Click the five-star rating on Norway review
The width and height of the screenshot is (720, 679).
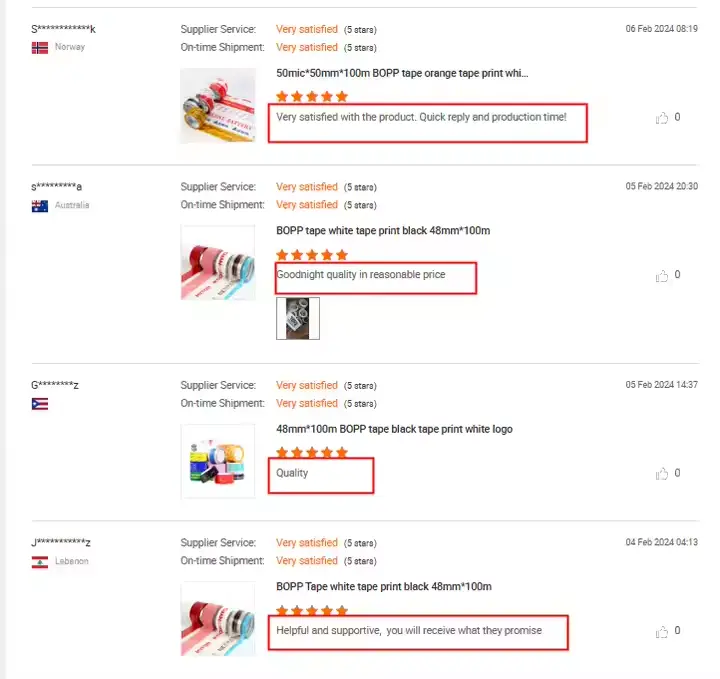[x=312, y=96]
